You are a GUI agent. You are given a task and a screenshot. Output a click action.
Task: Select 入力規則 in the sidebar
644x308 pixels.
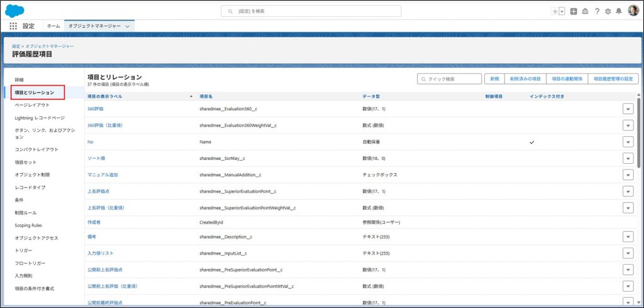[23, 276]
